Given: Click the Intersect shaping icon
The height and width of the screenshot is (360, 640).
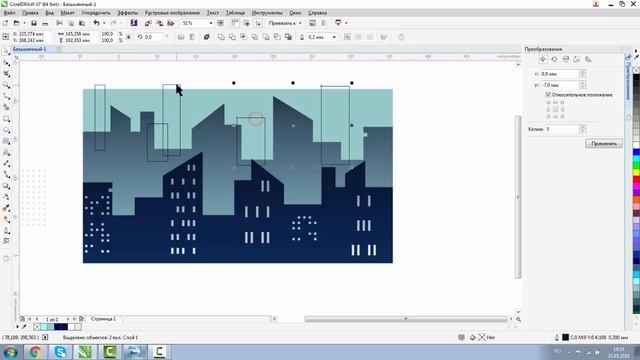Looking at the screenshot, I should coord(243,37).
